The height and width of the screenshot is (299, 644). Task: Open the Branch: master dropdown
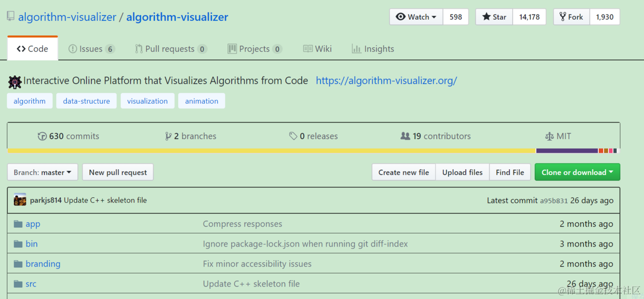(x=43, y=172)
